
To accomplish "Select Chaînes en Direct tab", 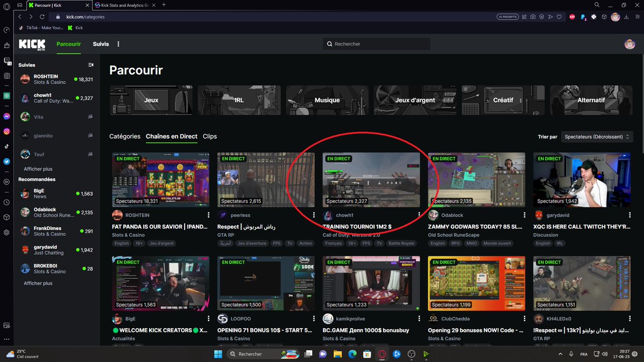I will (172, 137).
